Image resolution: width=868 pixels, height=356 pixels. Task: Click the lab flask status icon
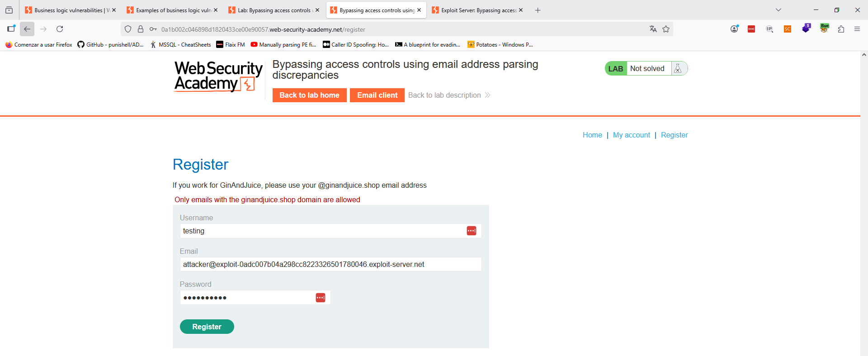[x=677, y=69]
